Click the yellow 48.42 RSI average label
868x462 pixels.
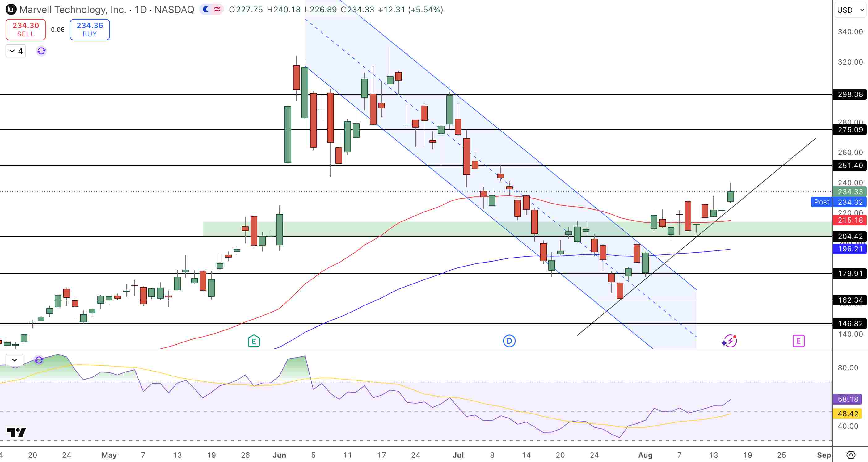click(847, 414)
